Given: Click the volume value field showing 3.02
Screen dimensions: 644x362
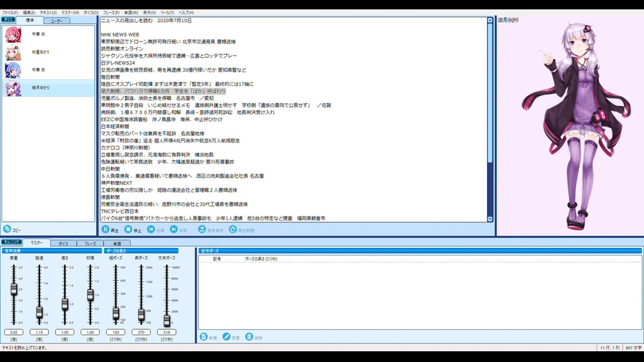Looking at the screenshot, I should coord(13,332).
